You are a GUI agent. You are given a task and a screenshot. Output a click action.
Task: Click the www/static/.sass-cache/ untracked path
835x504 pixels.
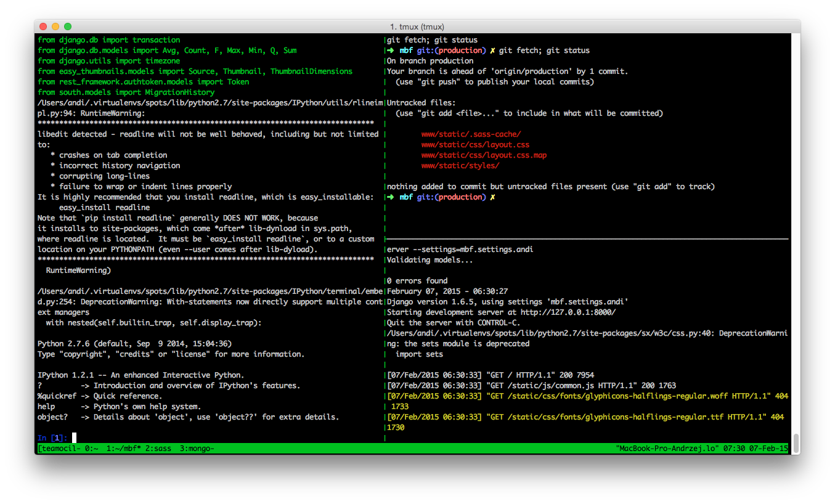[x=471, y=134]
